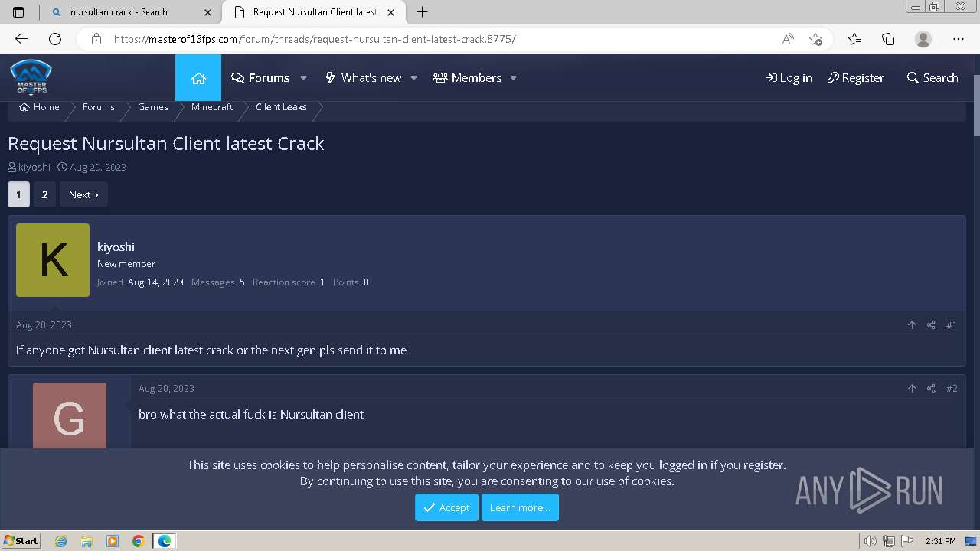Go to the Forums breadcrumb
Screen dimensions: 980x551
click(x=99, y=107)
